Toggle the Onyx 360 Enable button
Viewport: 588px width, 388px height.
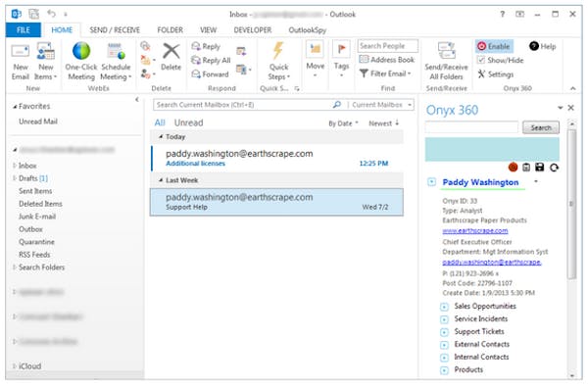click(494, 46)
